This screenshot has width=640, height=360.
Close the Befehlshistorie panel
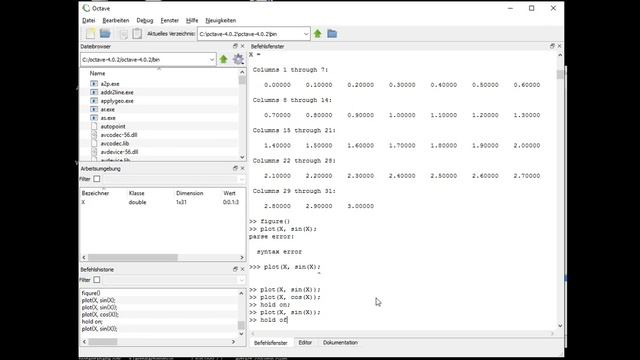[242, 269]
